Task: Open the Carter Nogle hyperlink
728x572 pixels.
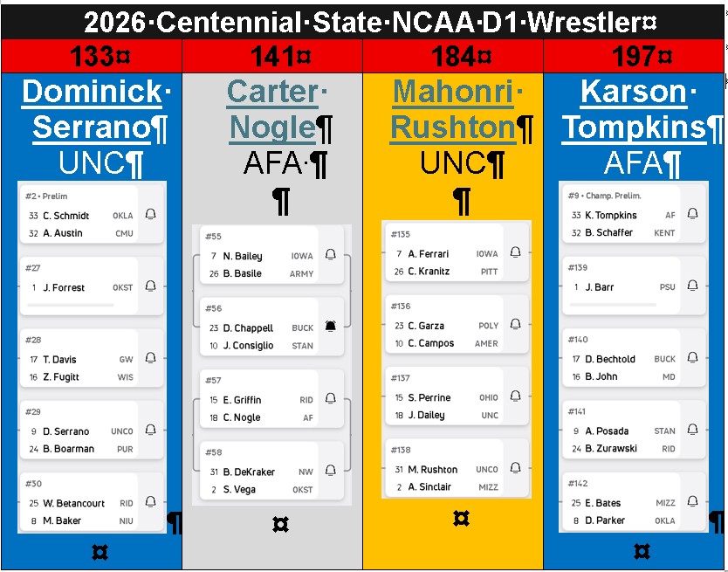Action: pos(272,109)
